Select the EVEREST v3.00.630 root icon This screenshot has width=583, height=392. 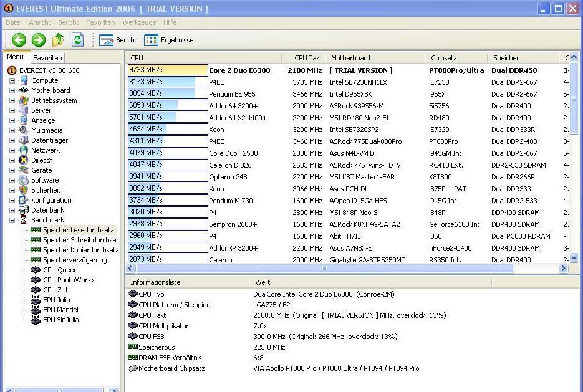tap(12, 70)
